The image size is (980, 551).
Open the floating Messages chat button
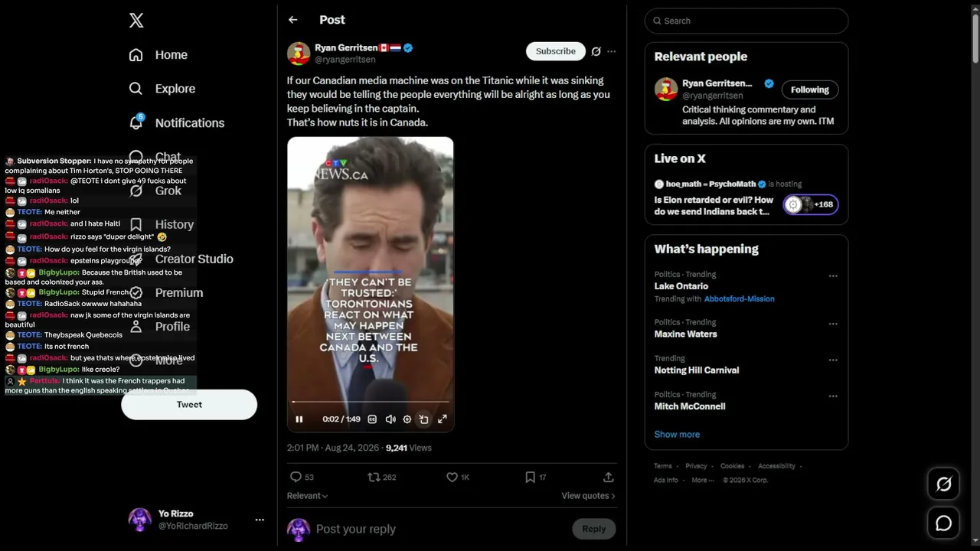tap(944, 523)
